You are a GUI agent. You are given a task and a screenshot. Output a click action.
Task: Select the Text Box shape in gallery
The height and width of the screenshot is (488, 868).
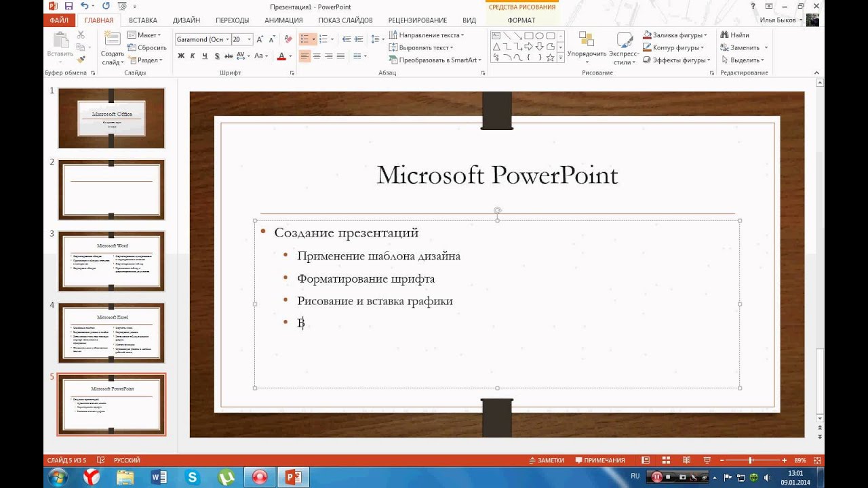[496, 36]
